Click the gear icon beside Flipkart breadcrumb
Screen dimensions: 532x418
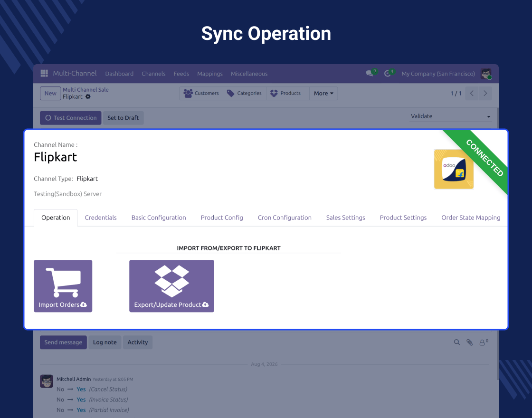pos(88,97)
